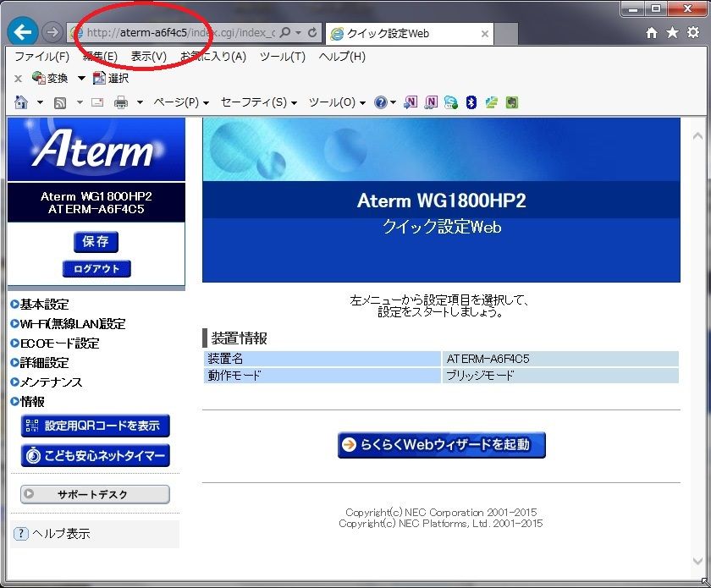Open こども安心ネットタイマー
This screenshot has height=588, width=711.
[95, 455]
